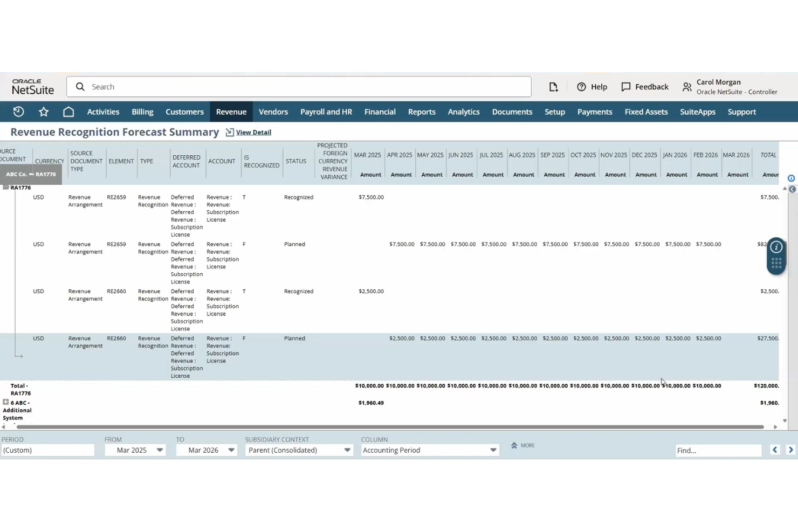
Task: Switch to the Reports menu tab
Action: (422, 112)
